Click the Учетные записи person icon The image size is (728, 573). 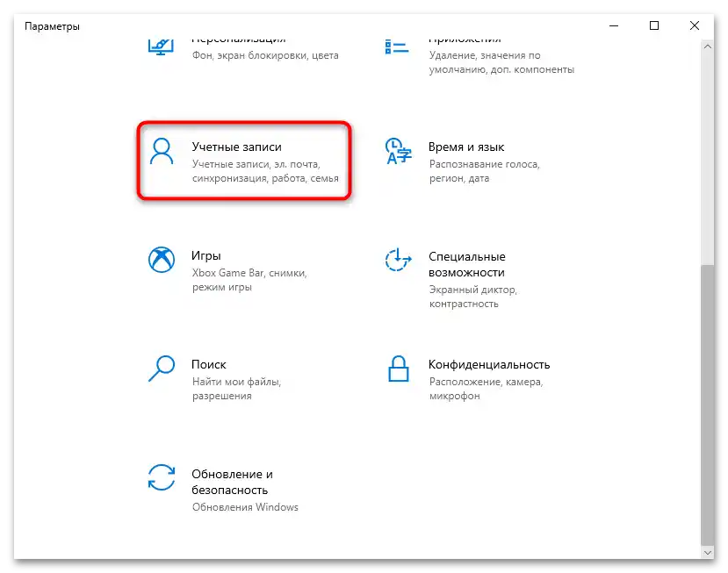[x=162, y=152]
